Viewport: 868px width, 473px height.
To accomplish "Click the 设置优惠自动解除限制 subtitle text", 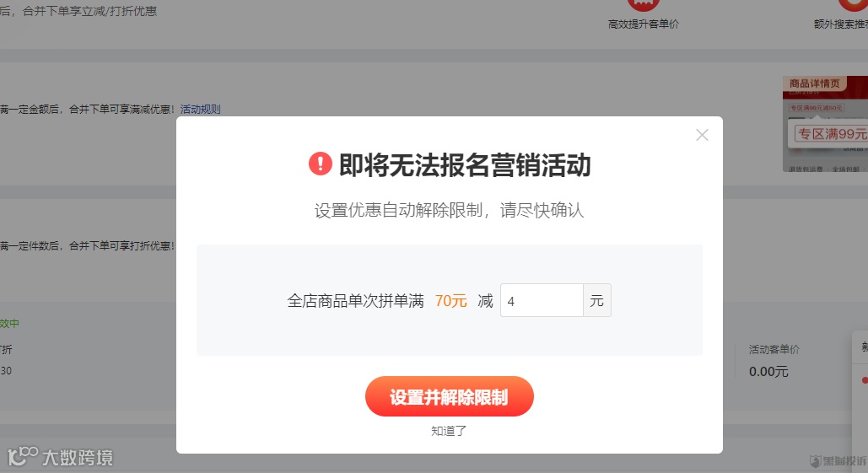I will (398, 210).
